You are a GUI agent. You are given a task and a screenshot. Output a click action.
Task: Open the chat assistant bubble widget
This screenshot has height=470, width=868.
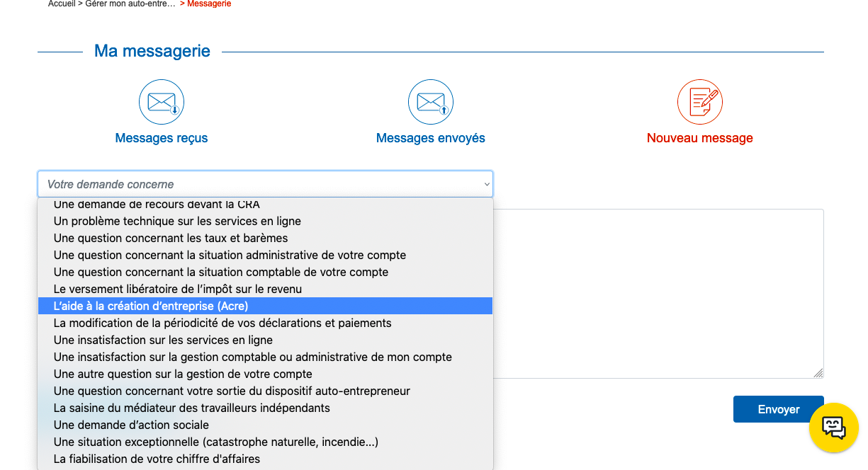point(834,427)
